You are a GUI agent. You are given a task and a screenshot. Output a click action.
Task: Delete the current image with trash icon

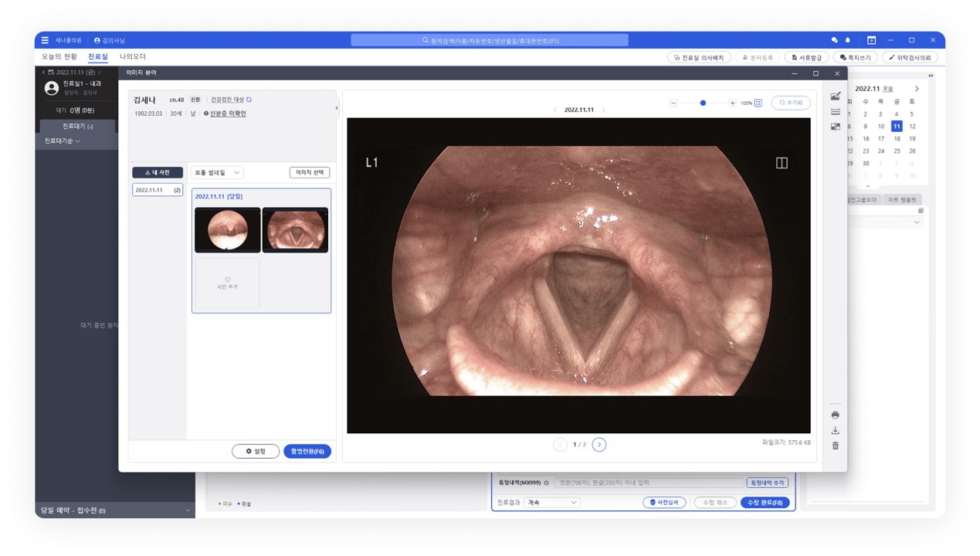[835, 446]
